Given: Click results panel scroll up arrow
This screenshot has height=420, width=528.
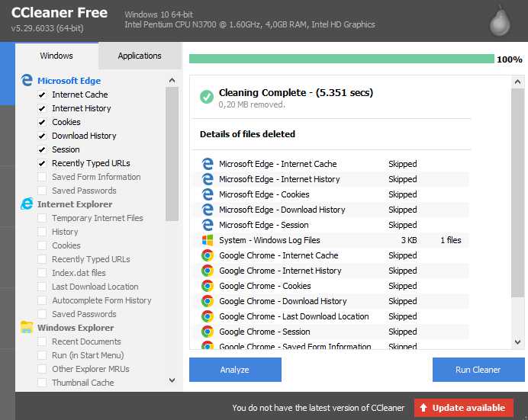Looking at the screenshot, I should (x=517, y=82).
